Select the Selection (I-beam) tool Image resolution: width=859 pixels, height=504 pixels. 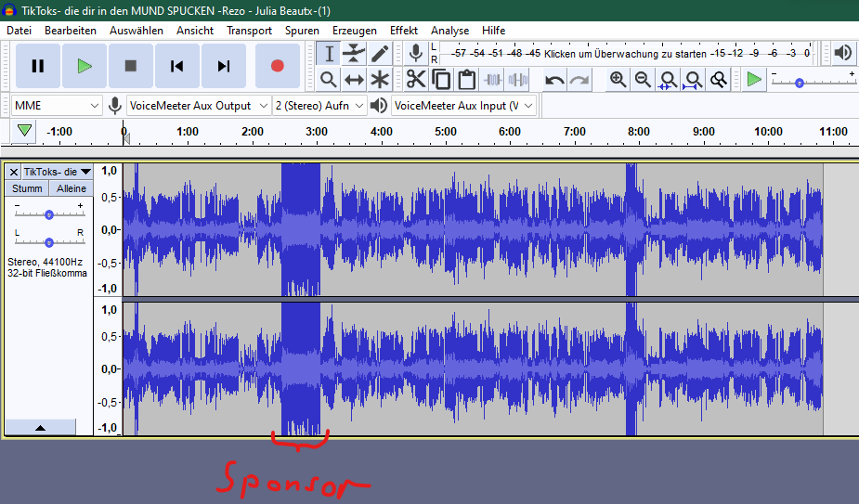(329, 54)
